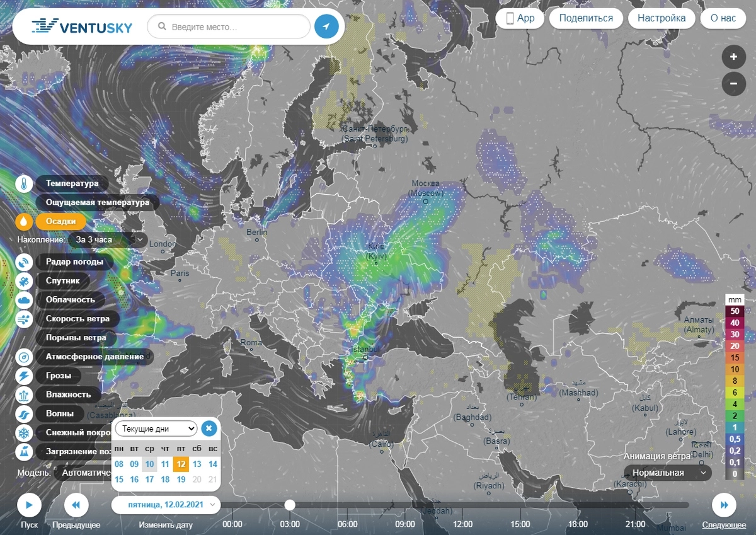Close the calendar date picker
756x535 pixels.
click(209, 429)
